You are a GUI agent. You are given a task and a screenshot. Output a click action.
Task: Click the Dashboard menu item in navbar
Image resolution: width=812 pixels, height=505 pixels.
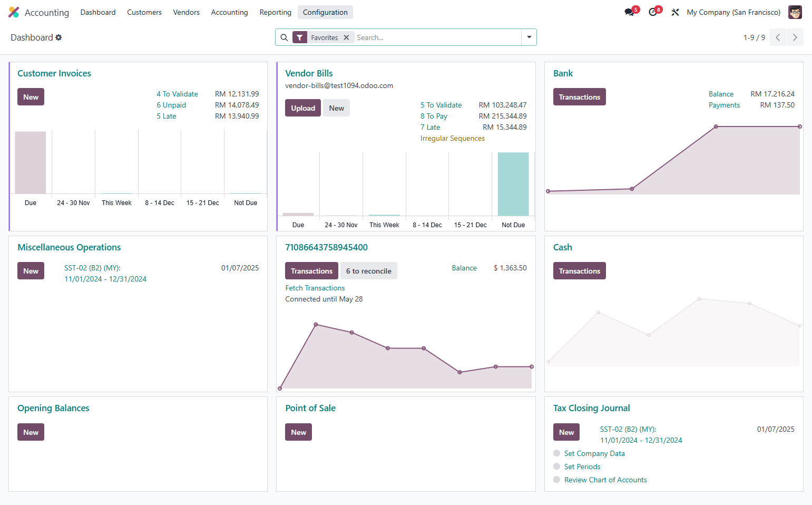98,12
